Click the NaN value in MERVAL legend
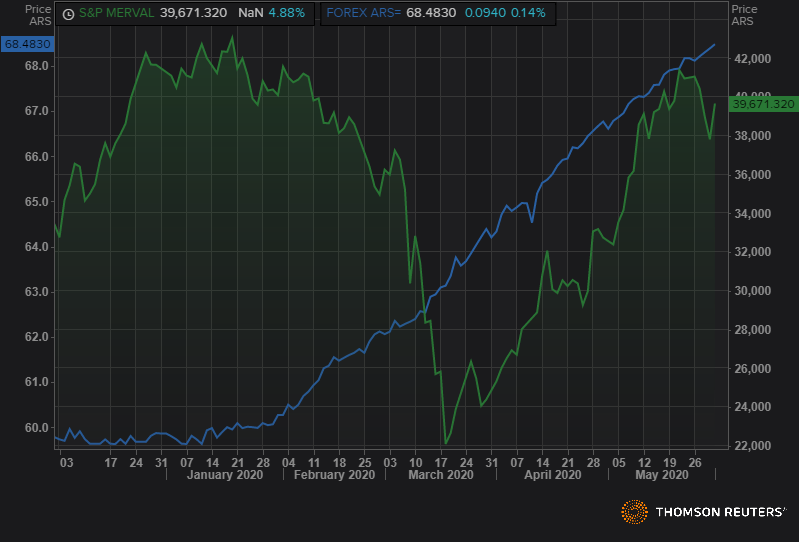 pos(250,13)
